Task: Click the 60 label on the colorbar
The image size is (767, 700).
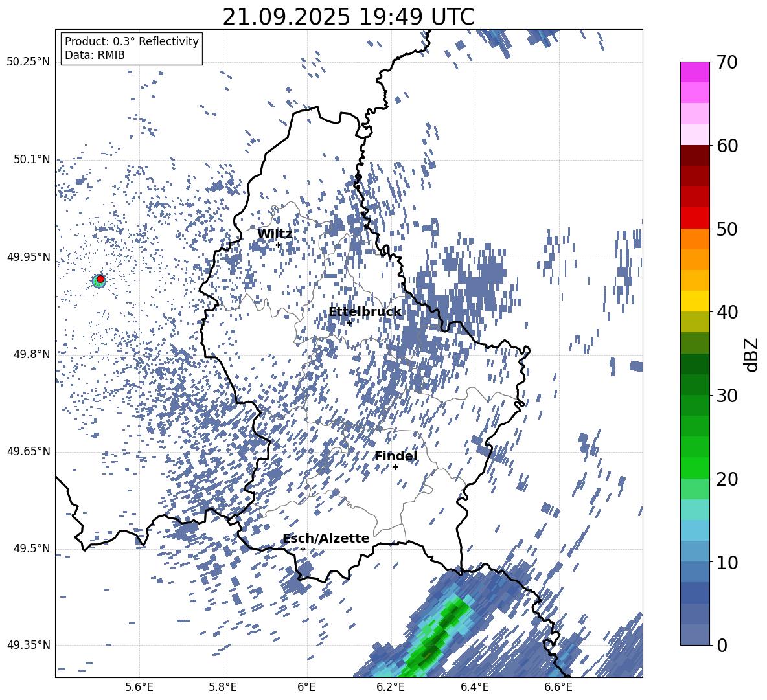Action: (727, 146)
